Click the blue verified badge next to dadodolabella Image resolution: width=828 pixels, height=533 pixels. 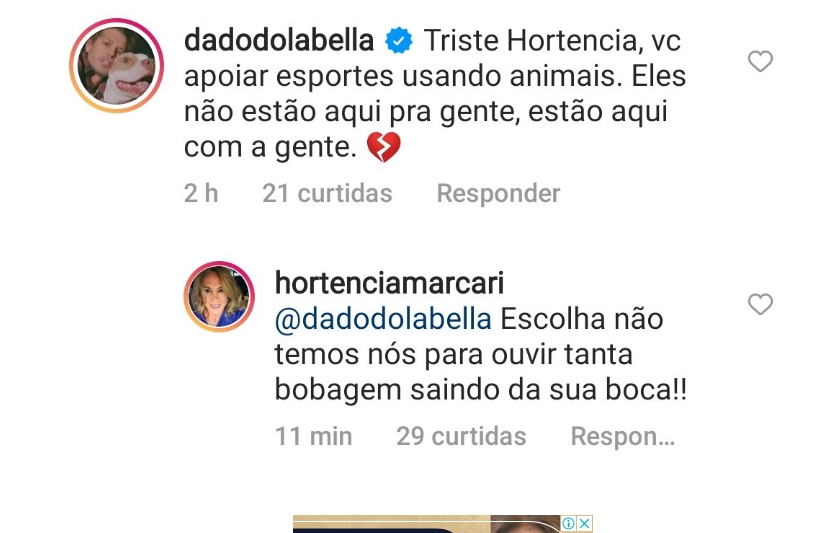pos(399,41)
